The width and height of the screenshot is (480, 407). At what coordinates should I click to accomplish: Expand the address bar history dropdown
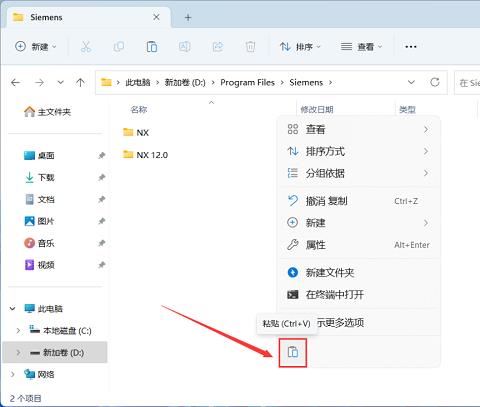pos(411,82)
